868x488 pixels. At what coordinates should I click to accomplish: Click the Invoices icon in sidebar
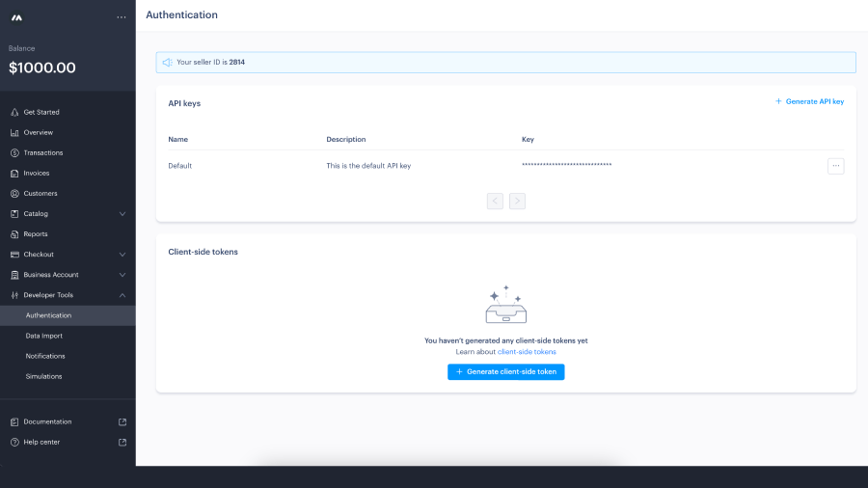(14, 174)
